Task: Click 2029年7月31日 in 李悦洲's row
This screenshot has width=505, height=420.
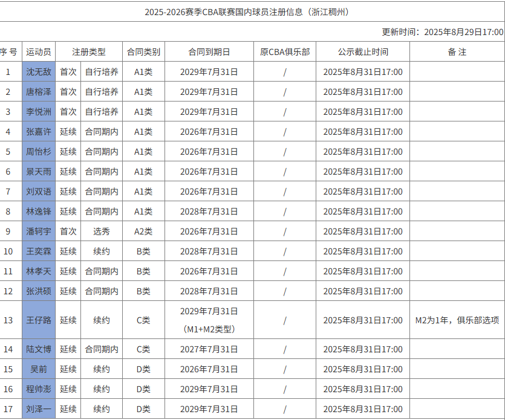Action: (x=209, y=112)
